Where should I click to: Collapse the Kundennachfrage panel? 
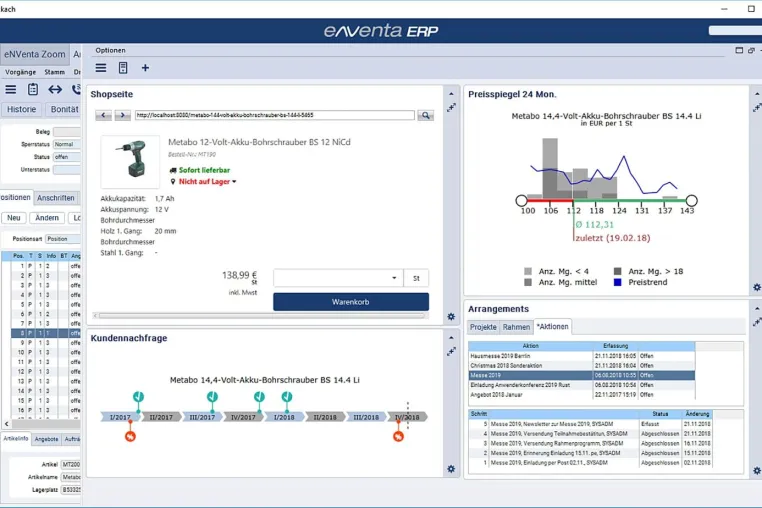(451, 338)
